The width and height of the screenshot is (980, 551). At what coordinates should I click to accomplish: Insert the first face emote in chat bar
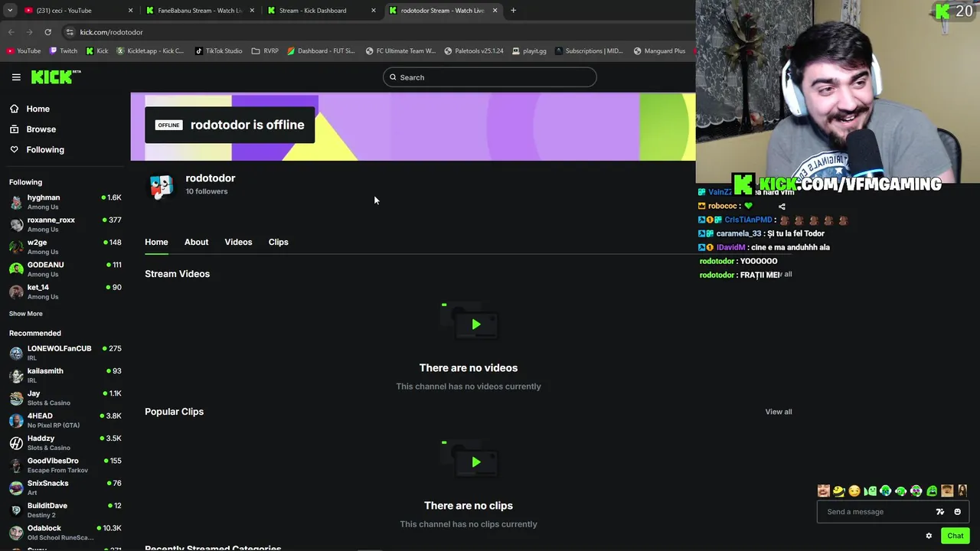(x=824, y=491)
